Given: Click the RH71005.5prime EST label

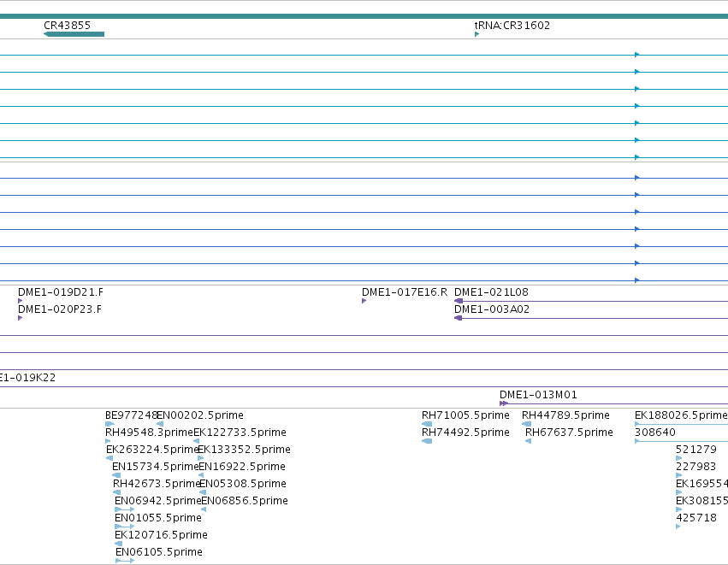Looking at the screenshot, I should coord(465,415).
